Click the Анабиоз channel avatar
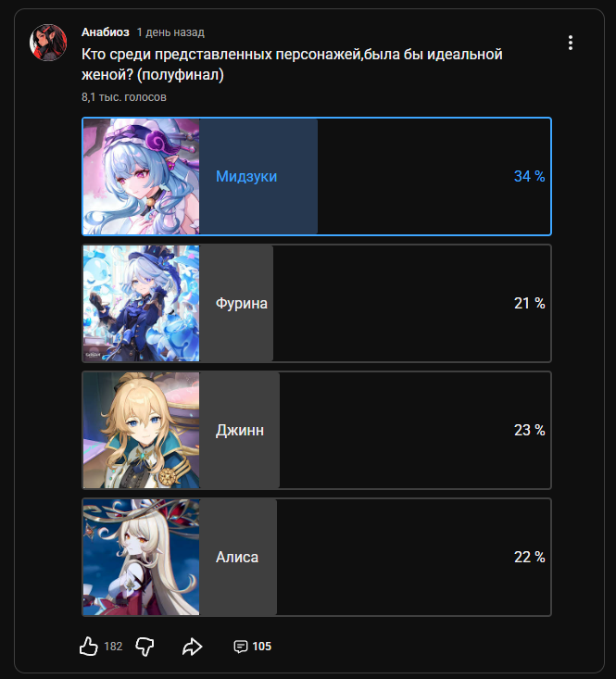616x679 pixels. pyautogui.click(x=48, y=43)
